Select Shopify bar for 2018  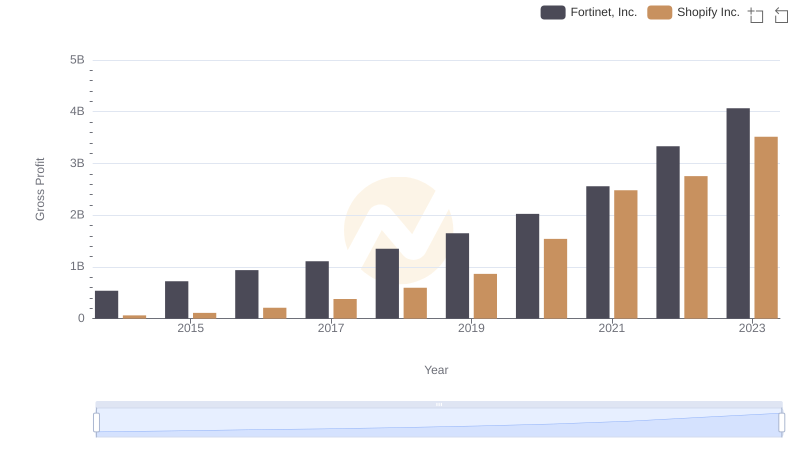(415, 303)
